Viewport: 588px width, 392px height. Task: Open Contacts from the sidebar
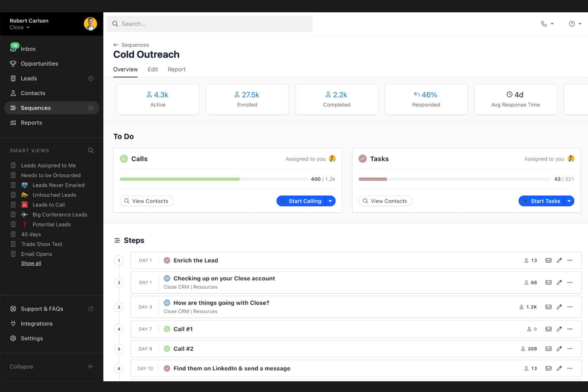pyautogui.click(x=33, y=93)
